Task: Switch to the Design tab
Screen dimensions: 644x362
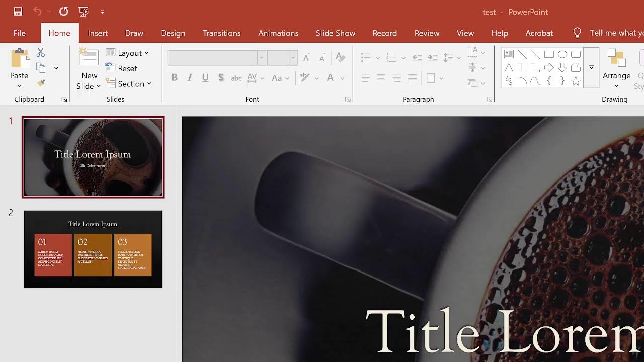Action: tap(173, 33)
